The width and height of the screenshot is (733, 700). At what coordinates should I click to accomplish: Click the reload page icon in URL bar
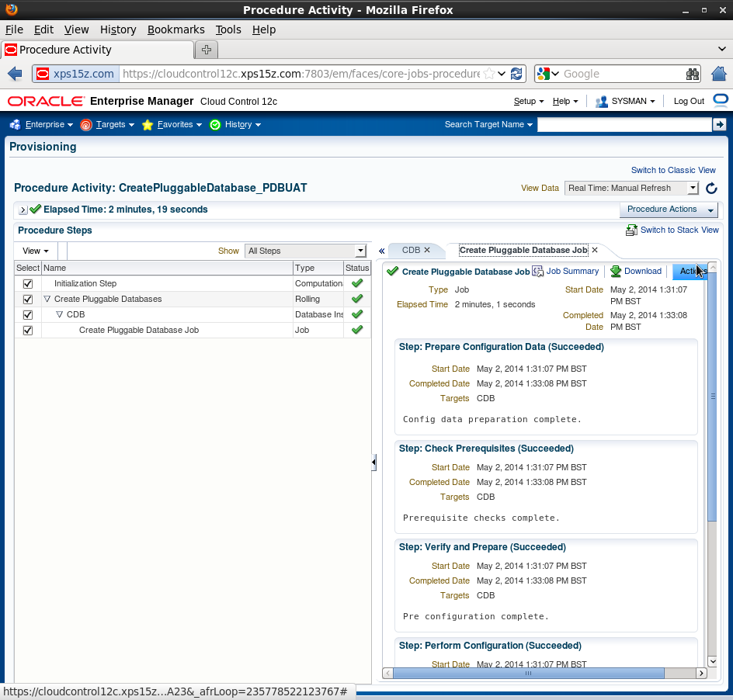(516, 74)
